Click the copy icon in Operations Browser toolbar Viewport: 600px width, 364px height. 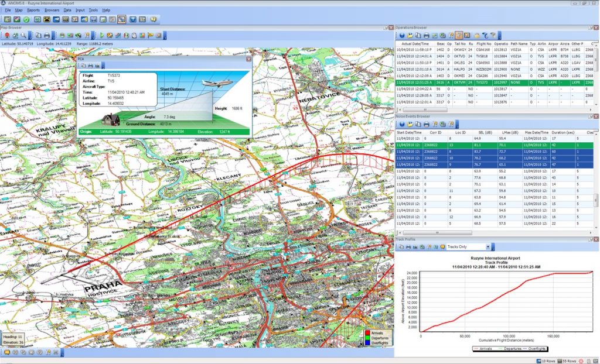tap(418, 36)
